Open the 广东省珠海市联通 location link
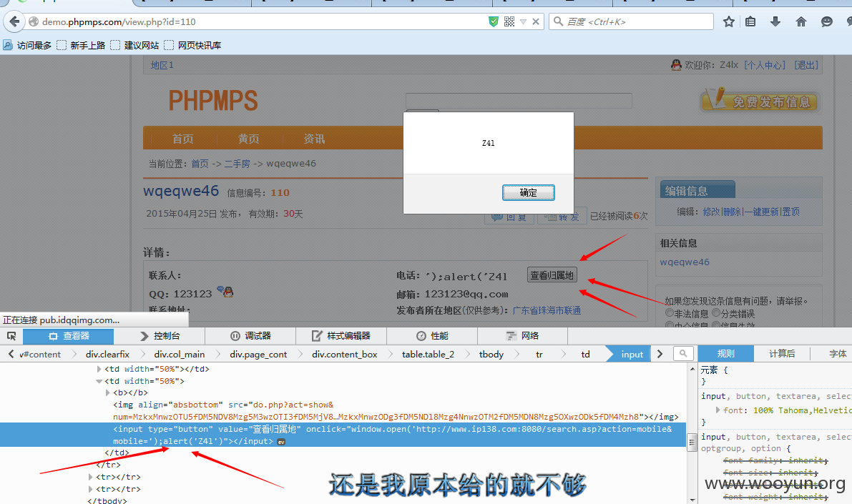This screenshot has width=852, height=504. point(547,311)
